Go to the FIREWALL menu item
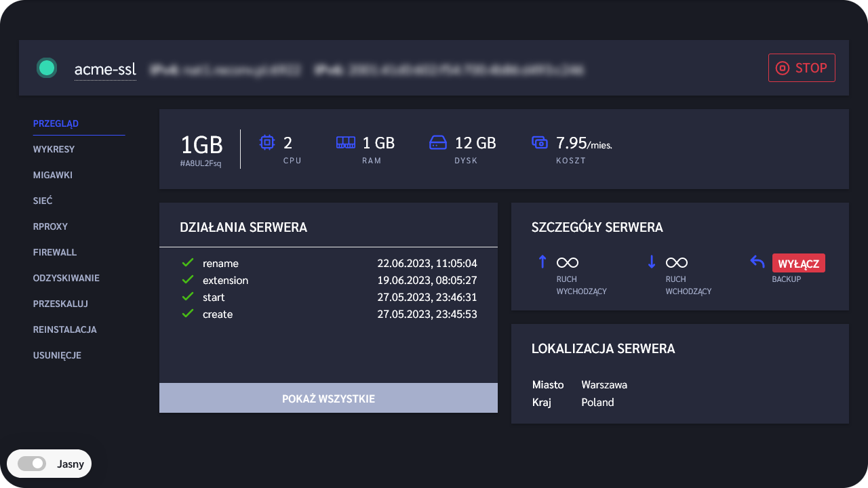 click(x=55, y=252)
